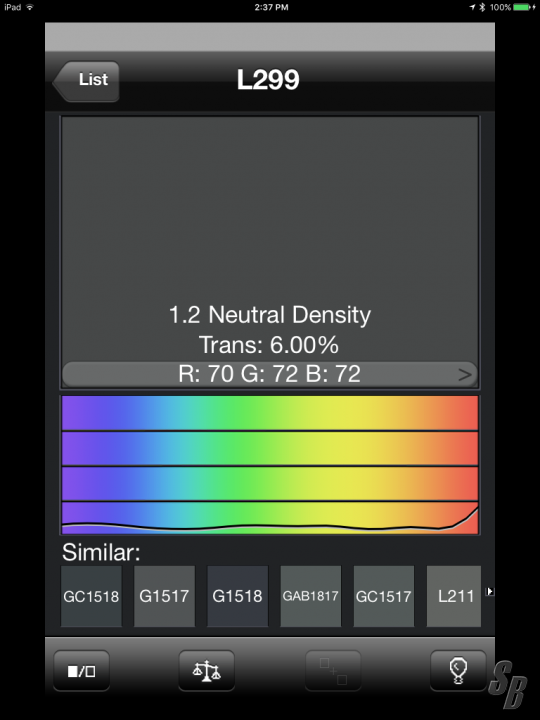Tap the R: 70 G: 72 B: 72 bar

point(270,374)
